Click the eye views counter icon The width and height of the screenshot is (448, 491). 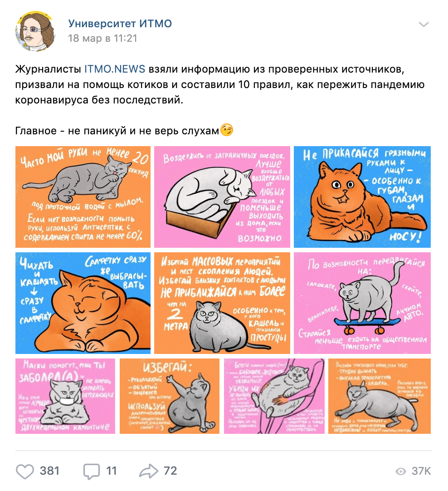[401, 471]
